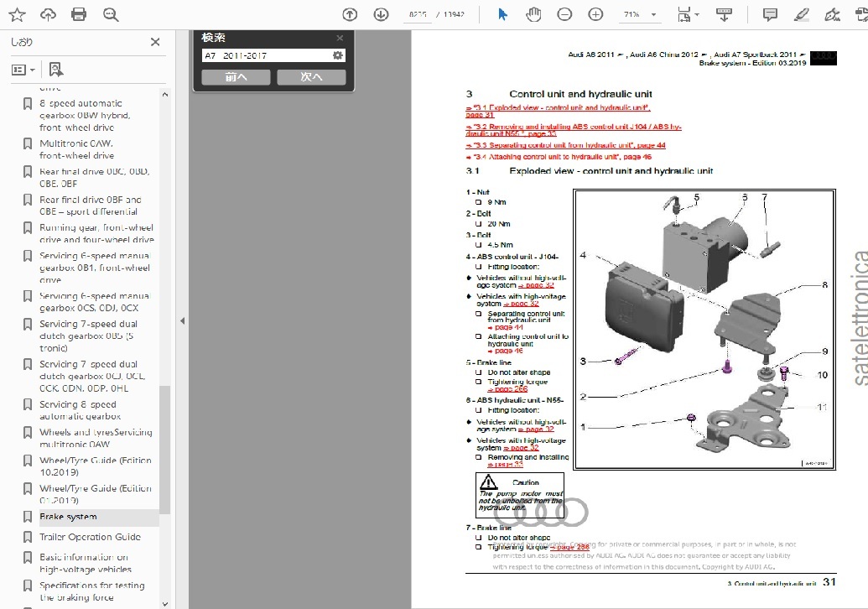The image size is (868, 609).
Task: Click bookmark icon beside Trailer Operation Guide
Action: point(27,537)
